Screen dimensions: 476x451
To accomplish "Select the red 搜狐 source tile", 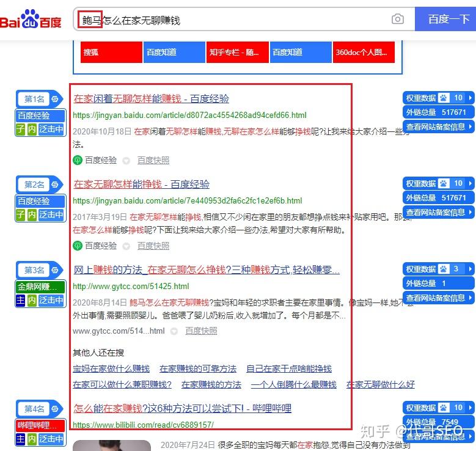I will click(x=111, y=52).
